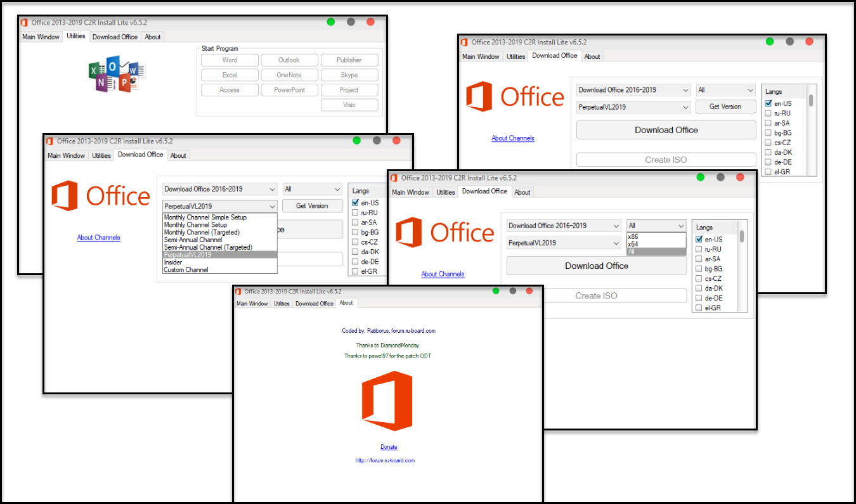Viewport: 856px width, 504px height.
Task: Enable de-DE in top-right window Langs list
Action: (768, 162)
